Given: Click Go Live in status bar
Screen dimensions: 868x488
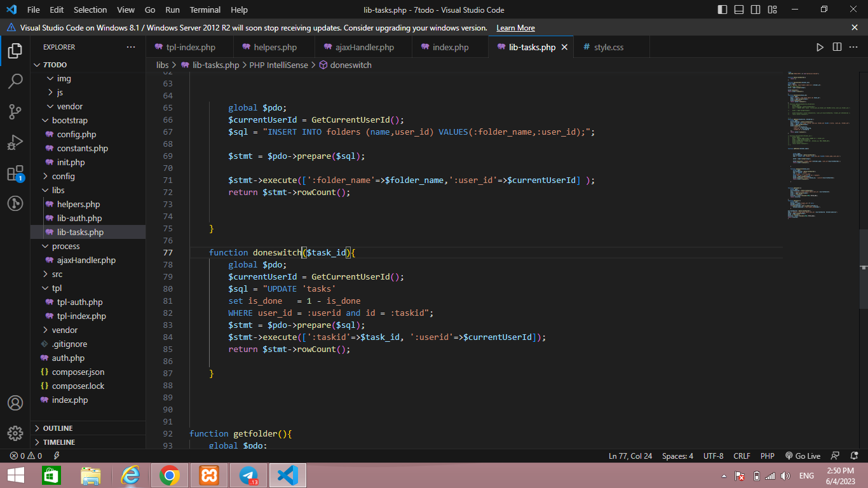Looking at the screenshot, I should (803, 456).
